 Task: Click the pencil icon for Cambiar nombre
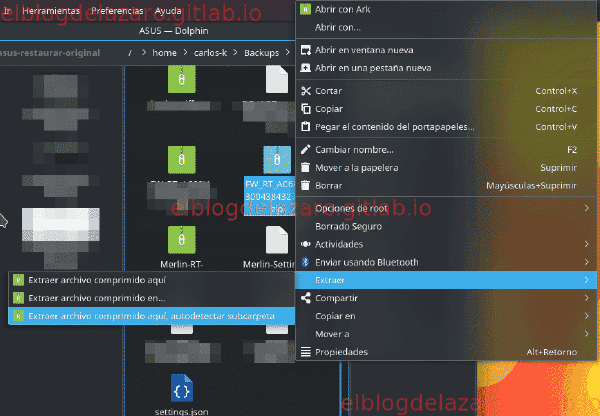point(305,149)
